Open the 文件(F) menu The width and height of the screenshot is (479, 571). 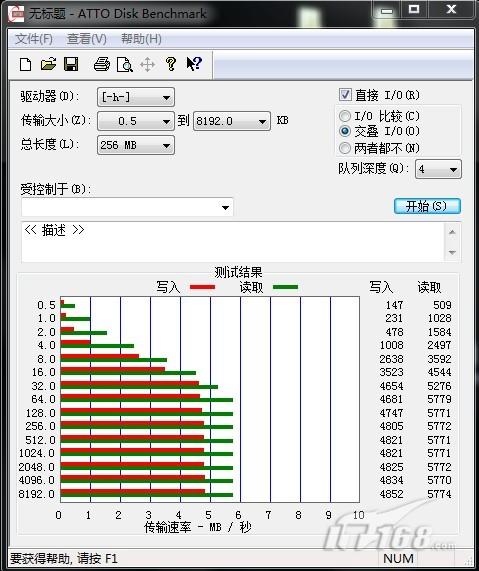(x=34, y=39)
